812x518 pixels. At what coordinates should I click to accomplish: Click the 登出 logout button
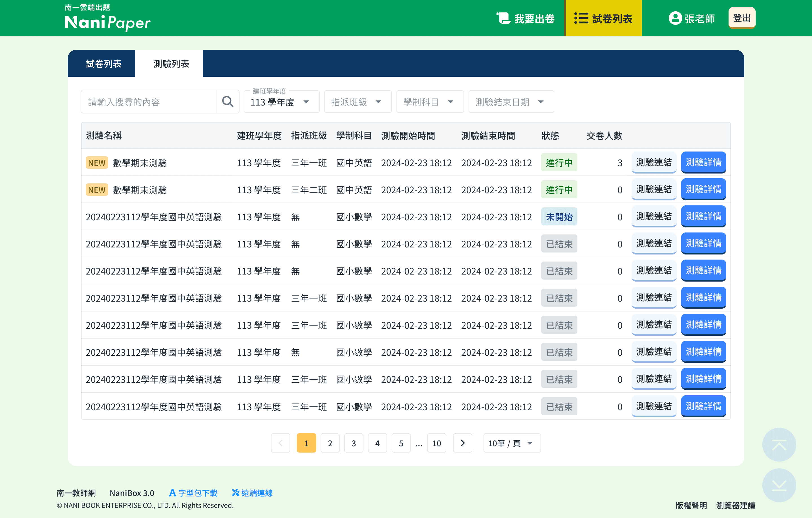click(742, 18)
